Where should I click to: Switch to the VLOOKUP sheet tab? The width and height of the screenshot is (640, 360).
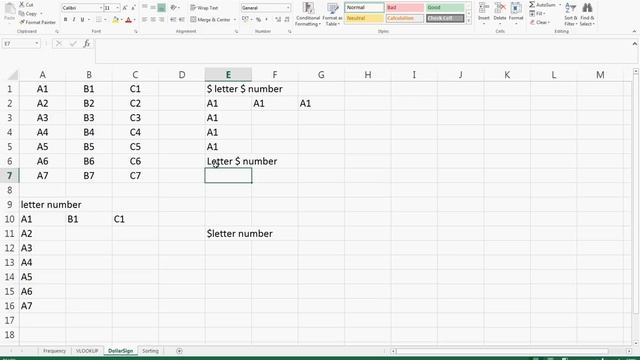(x=87, y=351)
